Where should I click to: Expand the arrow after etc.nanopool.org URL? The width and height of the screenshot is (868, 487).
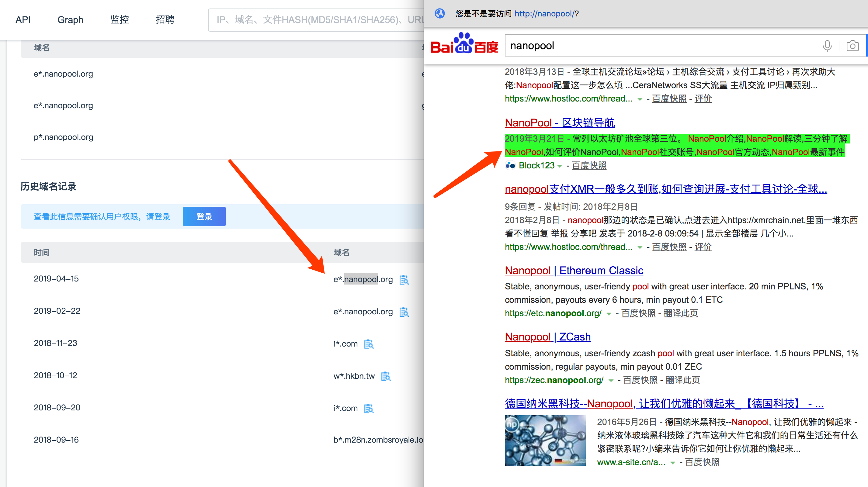click(x=609, y=314)
